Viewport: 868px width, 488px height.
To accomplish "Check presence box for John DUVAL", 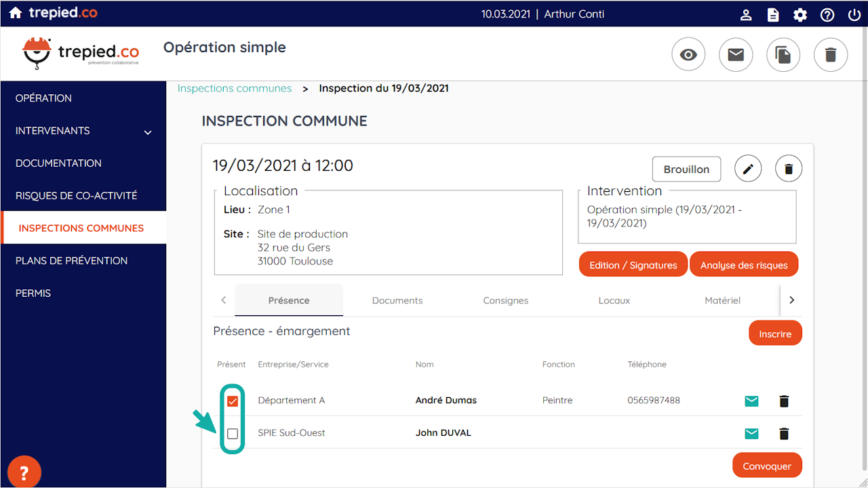I will [x=233, y=434].
